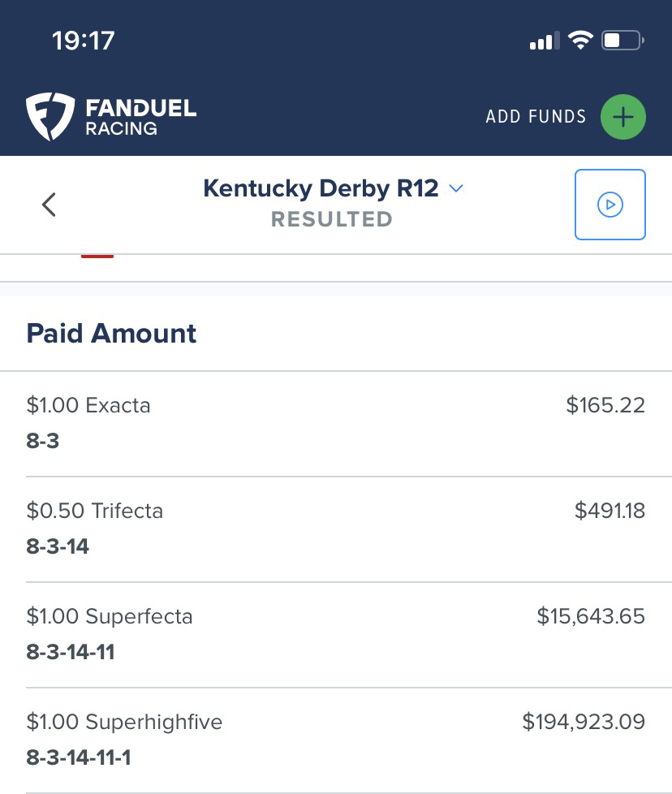Select the $0.50 Trifecta payout row
Screen dimensions: 672x794
click(336, 529)
